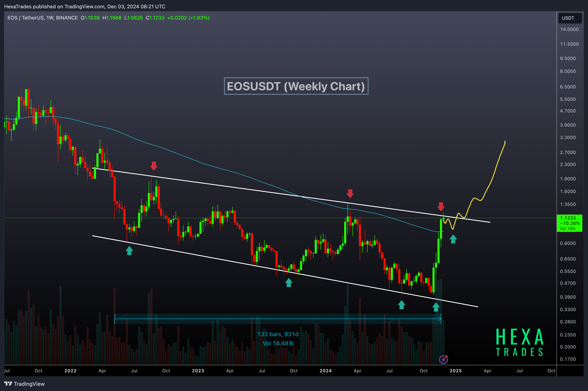
Task: Click the 1.3500 price axis label
Action: tap(568, 204)
